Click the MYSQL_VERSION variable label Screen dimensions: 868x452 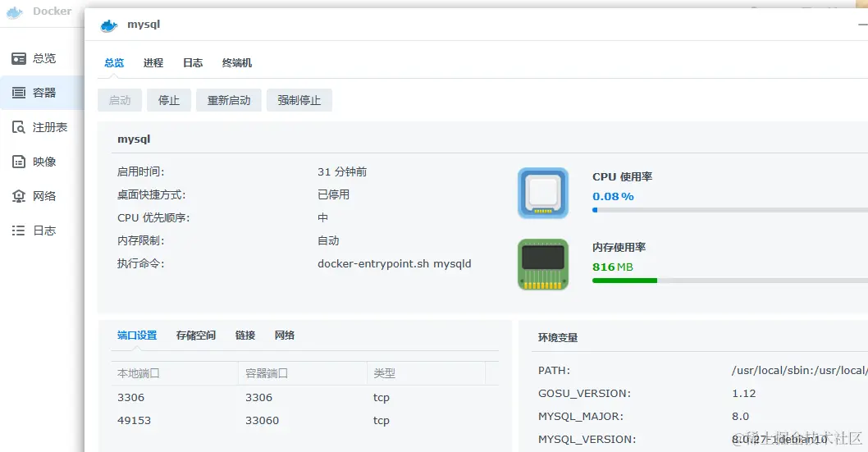click(x=587, y=439)
